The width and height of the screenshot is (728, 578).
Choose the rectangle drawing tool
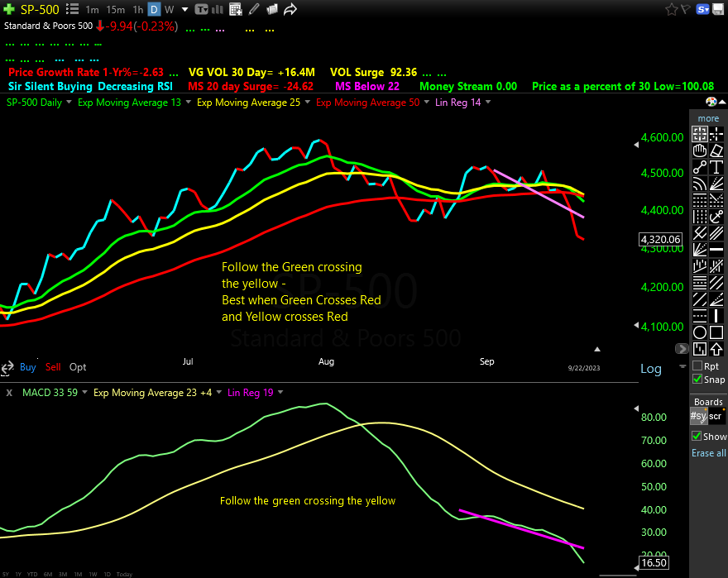[716, 333]
